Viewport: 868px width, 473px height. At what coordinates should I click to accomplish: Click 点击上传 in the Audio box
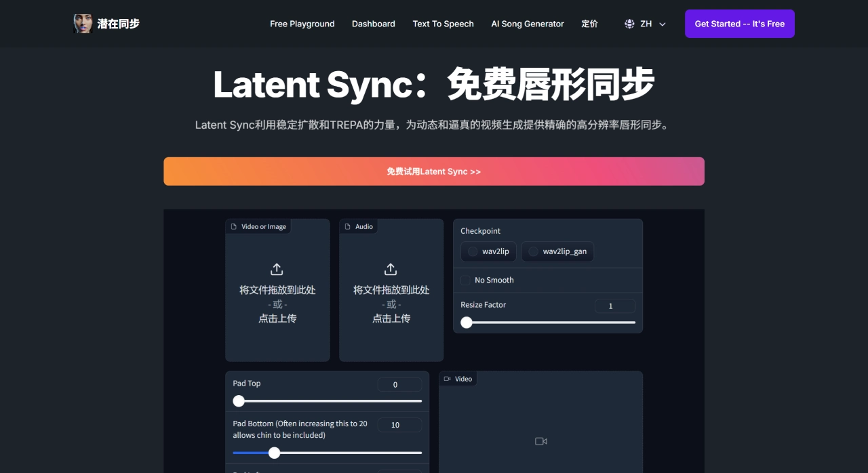click(x=391, y=318)
